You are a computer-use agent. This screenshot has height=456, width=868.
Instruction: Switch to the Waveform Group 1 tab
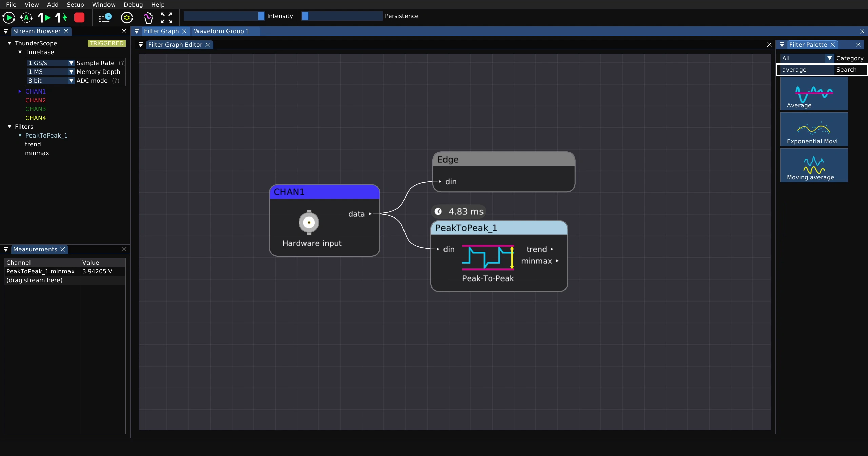221,31
